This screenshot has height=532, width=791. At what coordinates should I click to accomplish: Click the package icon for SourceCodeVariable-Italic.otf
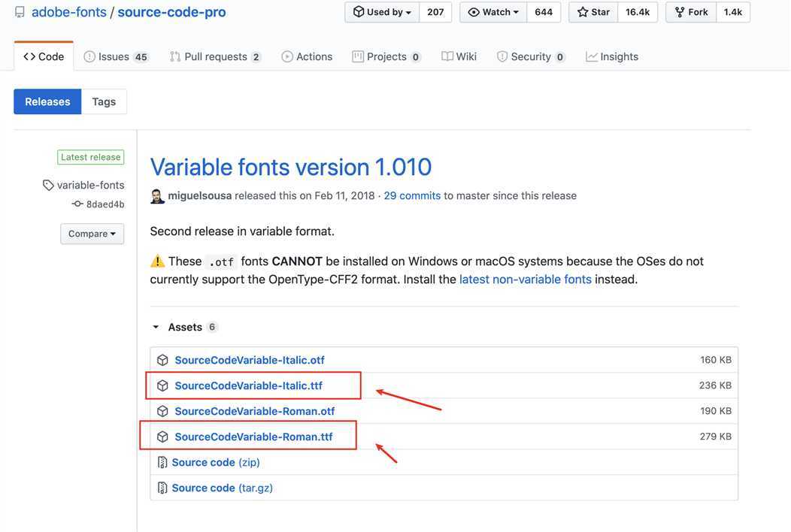pyautogui.click(x=162, y=360)
